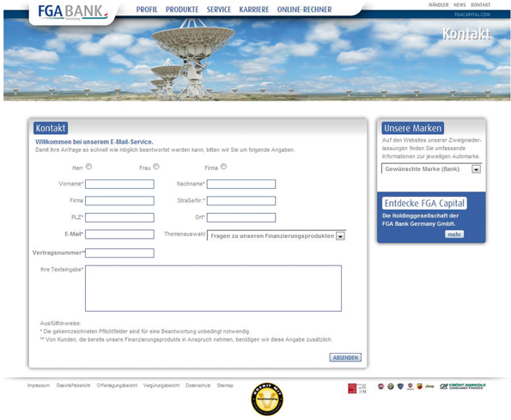Click the mehr button under FGA Capital
511x420 pixels.
pyautogui.click(x=454, y=234)
